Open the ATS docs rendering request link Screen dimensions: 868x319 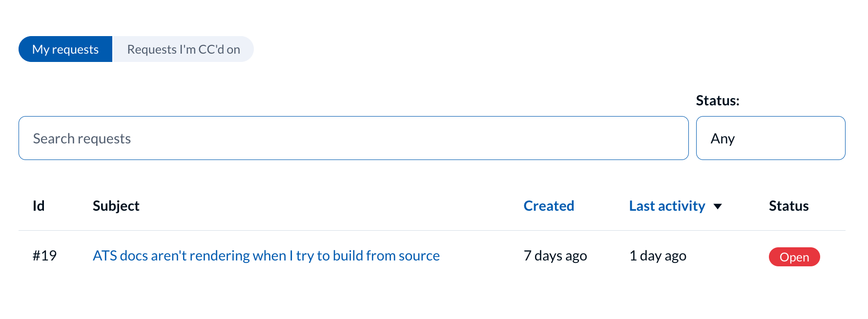click(266, 256)
